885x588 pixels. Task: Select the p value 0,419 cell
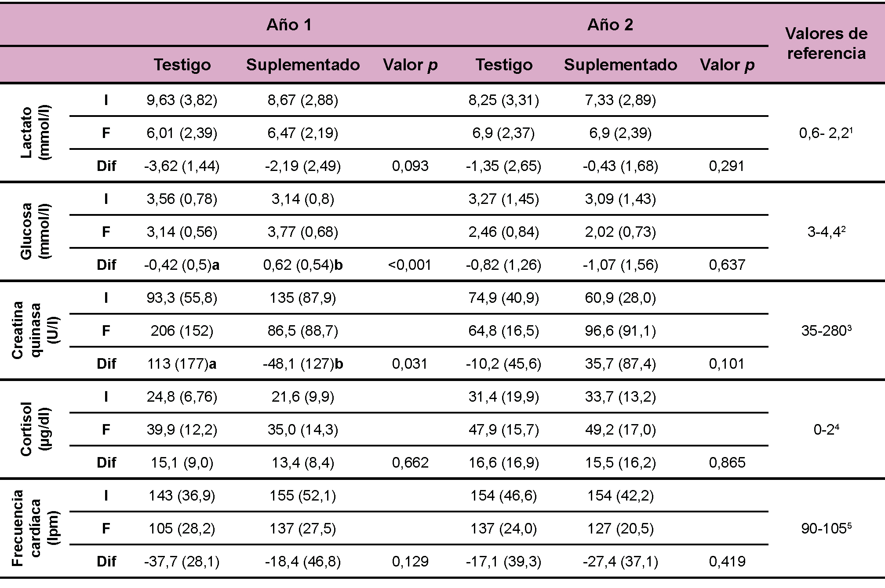coord(727,562)
